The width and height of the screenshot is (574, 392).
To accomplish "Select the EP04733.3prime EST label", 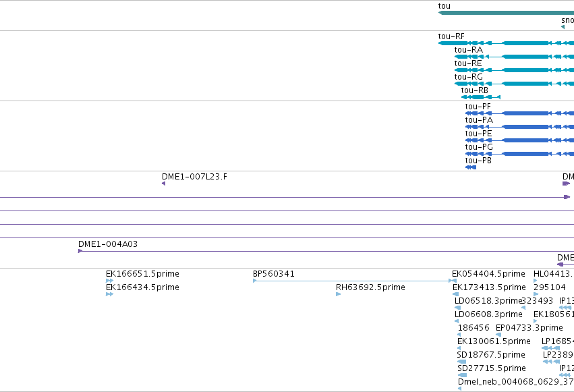I will [529, 328].
